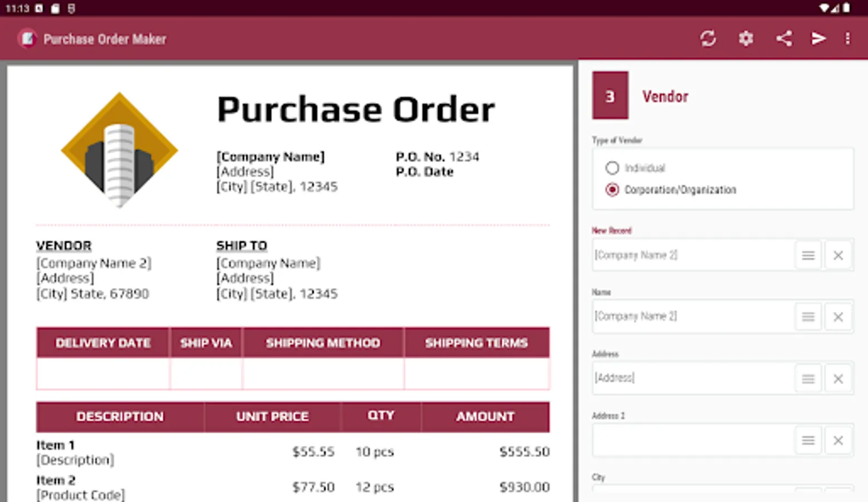868x502 pixels.
Task: Select the Individual vendor type
Action: pos(612,168)
